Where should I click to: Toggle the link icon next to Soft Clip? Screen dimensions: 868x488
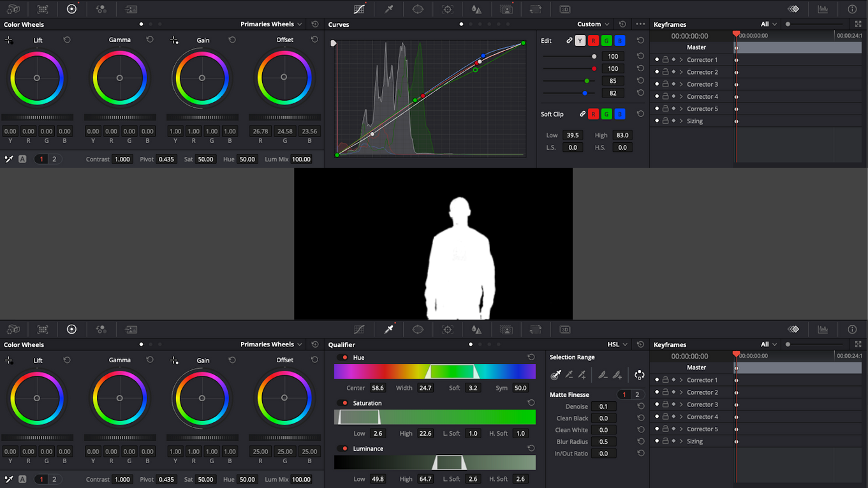pos(582,114)
